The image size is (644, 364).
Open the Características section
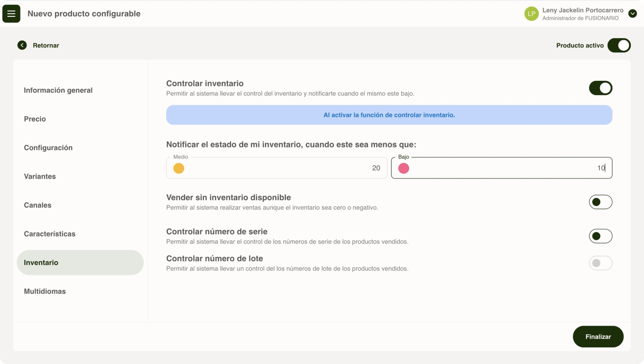tap(49, 234)
